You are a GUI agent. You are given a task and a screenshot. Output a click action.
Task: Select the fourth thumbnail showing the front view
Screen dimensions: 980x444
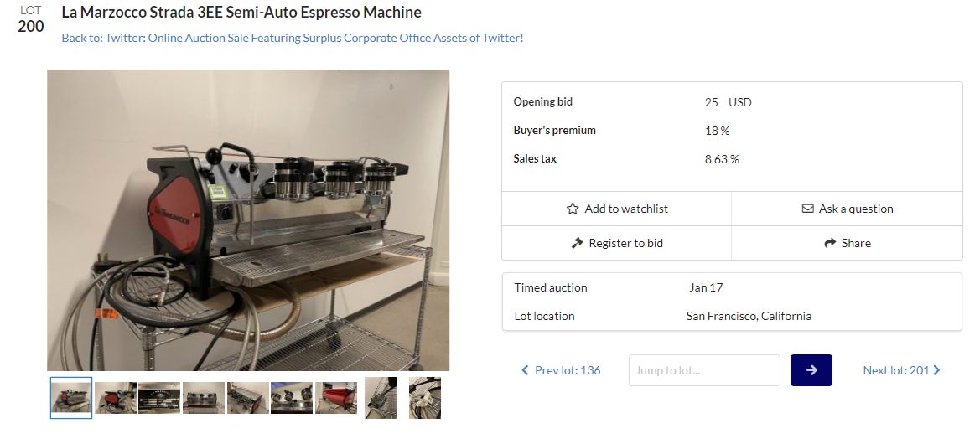pos(204,398)
